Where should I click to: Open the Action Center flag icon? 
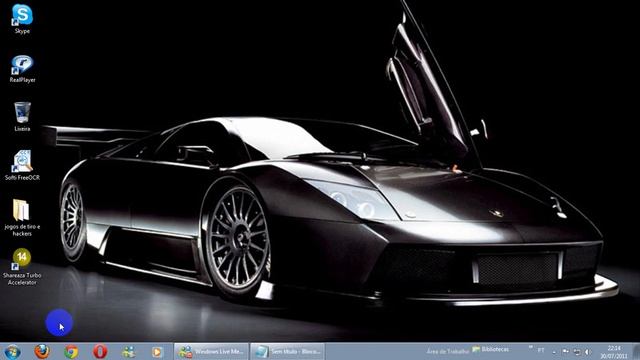[565, 351]
